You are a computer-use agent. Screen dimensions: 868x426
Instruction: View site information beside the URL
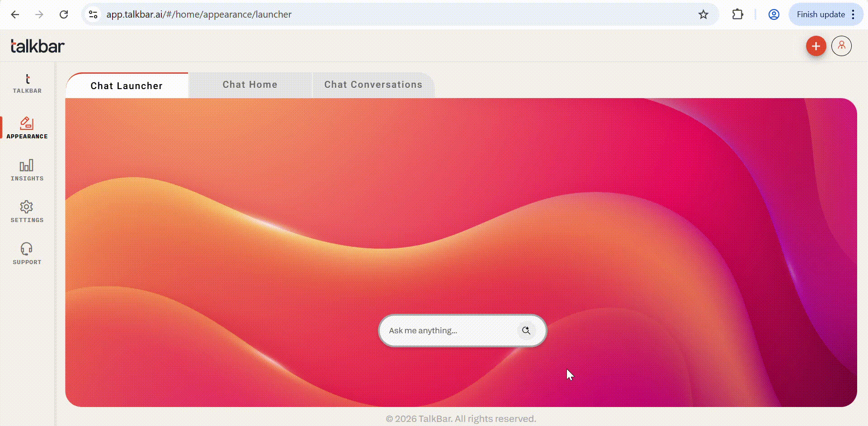pyautogui.click(x=93, y=14)
